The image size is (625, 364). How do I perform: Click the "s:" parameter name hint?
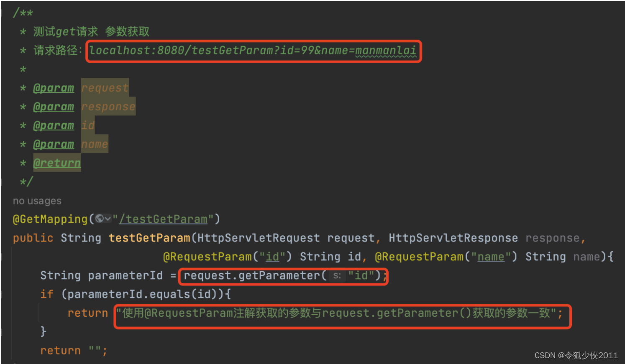point(337,275)
